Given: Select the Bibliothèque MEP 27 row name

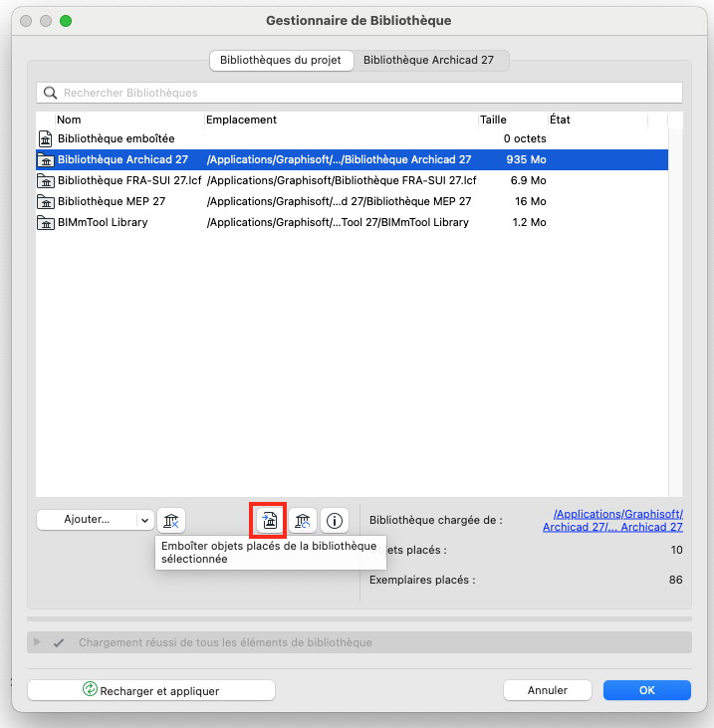Looking at the screenshot, I should coord(112,201).
